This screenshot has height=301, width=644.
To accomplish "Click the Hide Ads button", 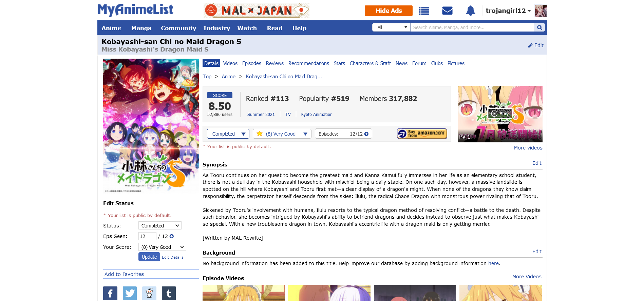I will [x=389, y=11].
